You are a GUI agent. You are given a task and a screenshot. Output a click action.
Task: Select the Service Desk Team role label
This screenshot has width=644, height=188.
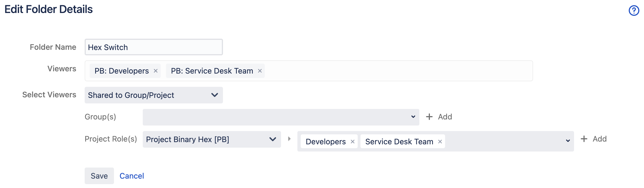(399, 142)
